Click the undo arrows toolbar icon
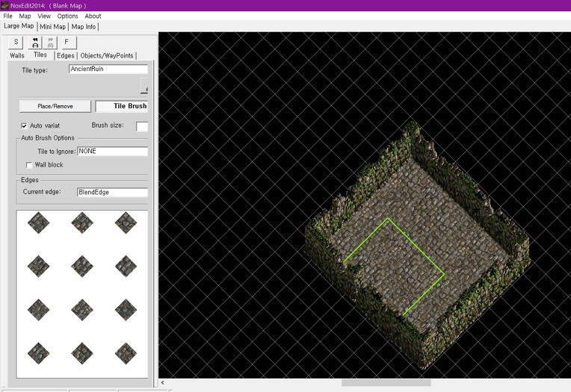The image size is (571, 392). pos(34,43)
